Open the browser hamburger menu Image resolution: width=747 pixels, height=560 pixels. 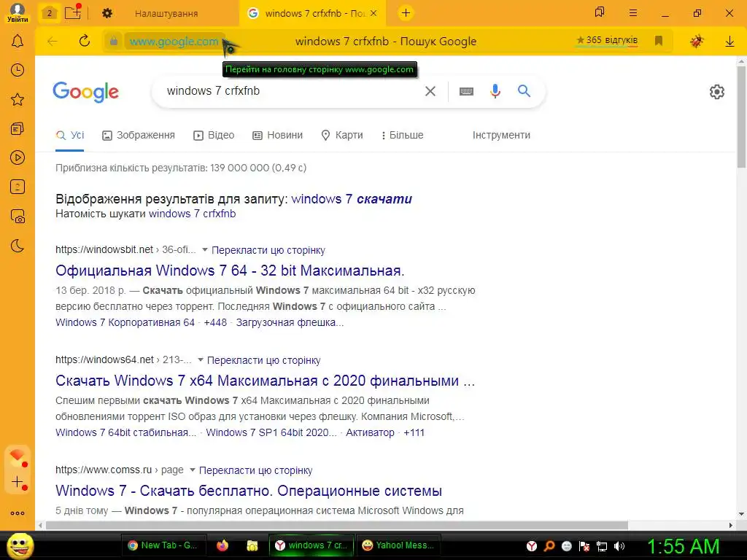tap(632, 13)
